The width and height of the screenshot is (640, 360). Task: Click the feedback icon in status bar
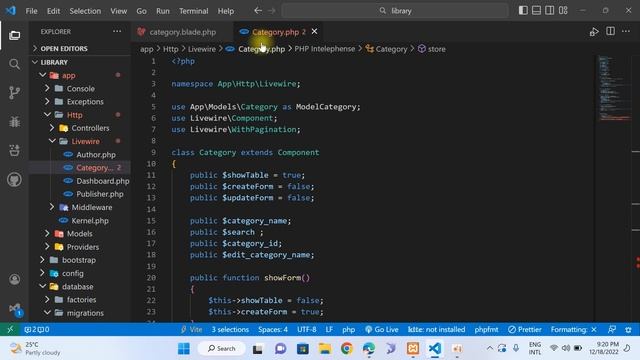(612, 329)
